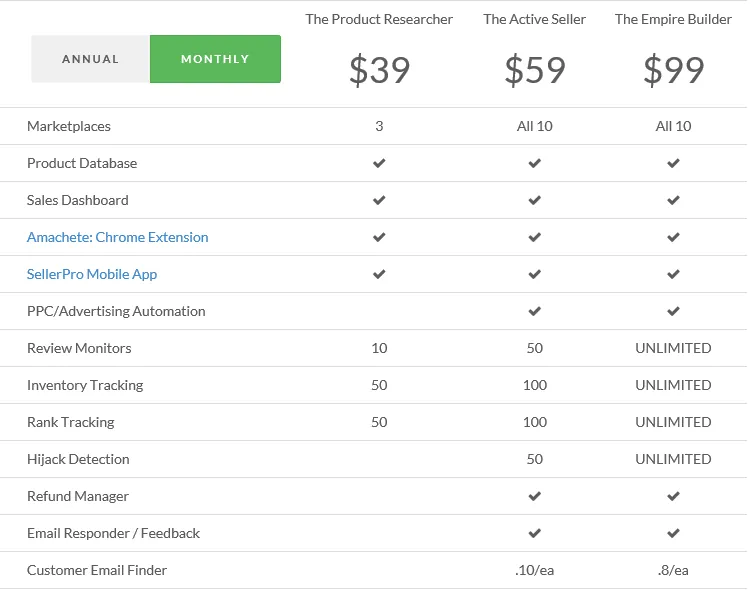Screen dimensions: 750x591
Task: Select The Product Researcher plan heading
Action: click(379, 19)
